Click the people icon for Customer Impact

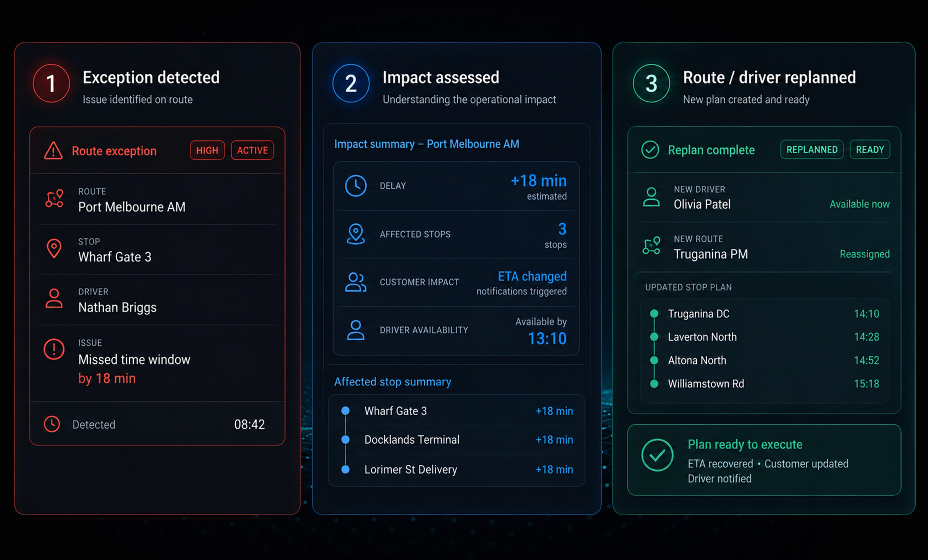coord(355,282)
